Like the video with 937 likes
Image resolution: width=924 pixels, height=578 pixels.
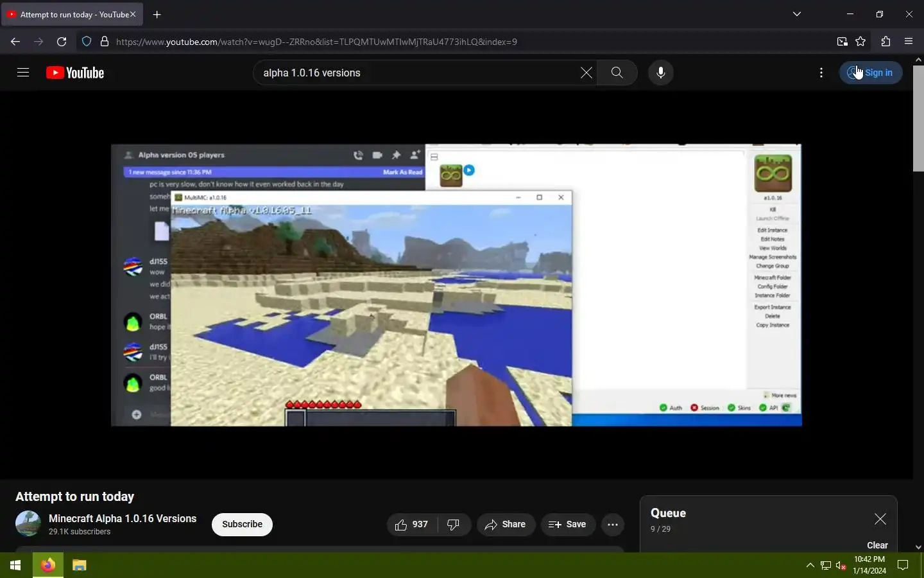click(412, 525)
